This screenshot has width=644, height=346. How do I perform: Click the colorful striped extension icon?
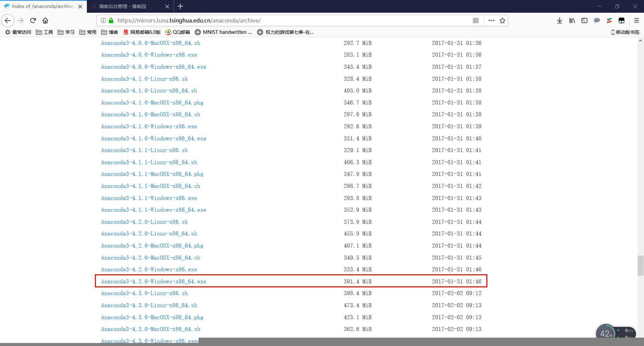(x=609, y=20)
